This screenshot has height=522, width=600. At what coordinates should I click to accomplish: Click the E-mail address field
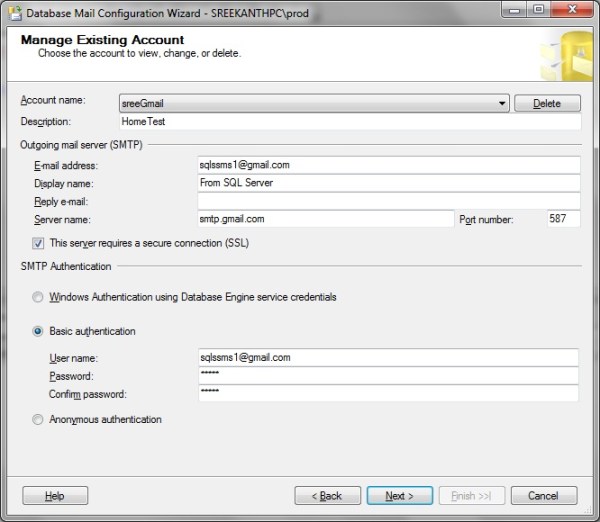pos(388,165)
